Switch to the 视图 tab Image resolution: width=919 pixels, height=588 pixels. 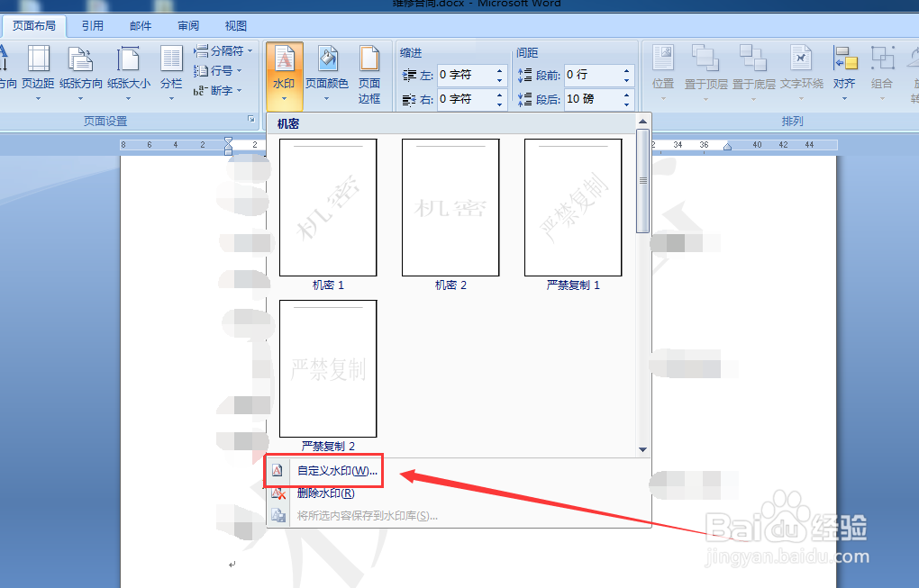[x=236, y=26]
